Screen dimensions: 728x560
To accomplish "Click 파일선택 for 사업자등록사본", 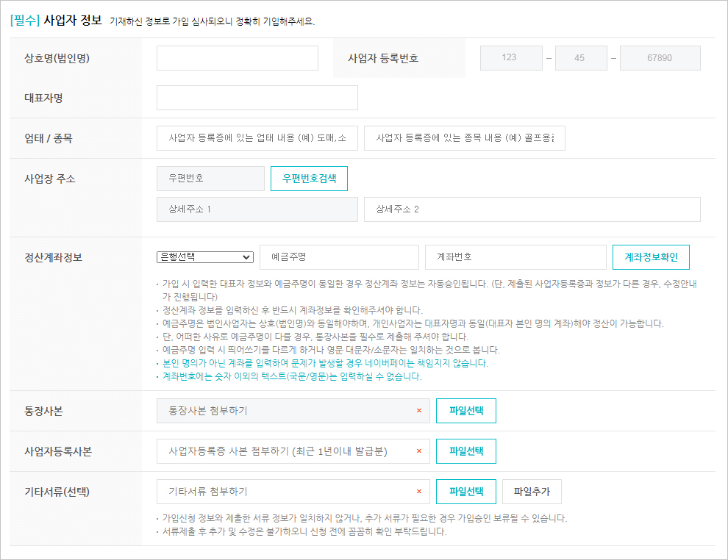I will pos(465,451).
